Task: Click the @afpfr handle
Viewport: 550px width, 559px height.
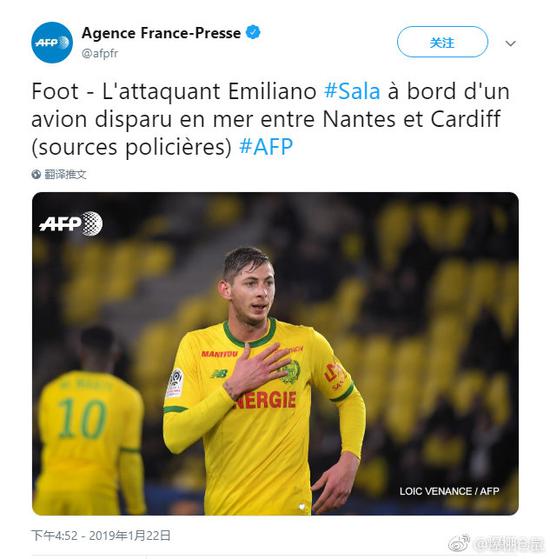Action: click(100, 53)
